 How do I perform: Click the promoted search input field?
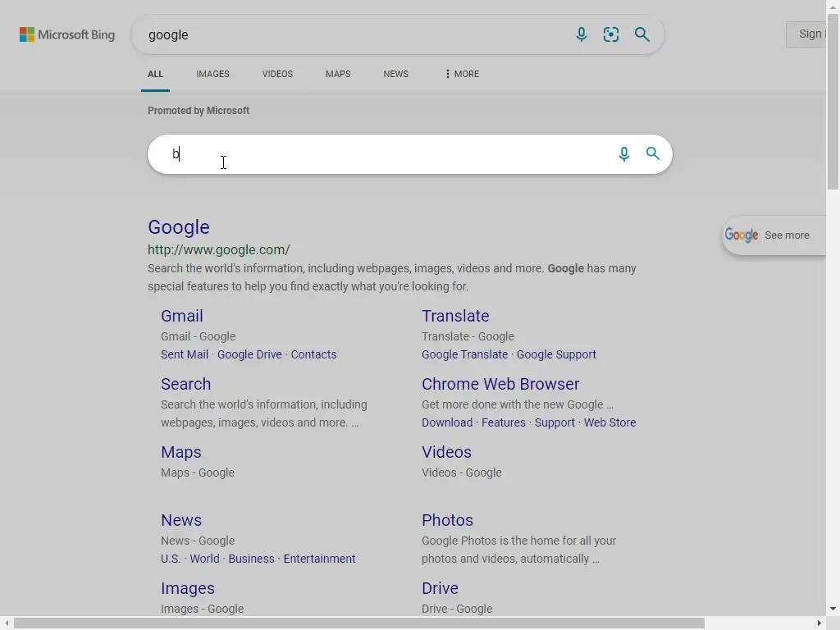pyautogui.click(x=386, y=154)
